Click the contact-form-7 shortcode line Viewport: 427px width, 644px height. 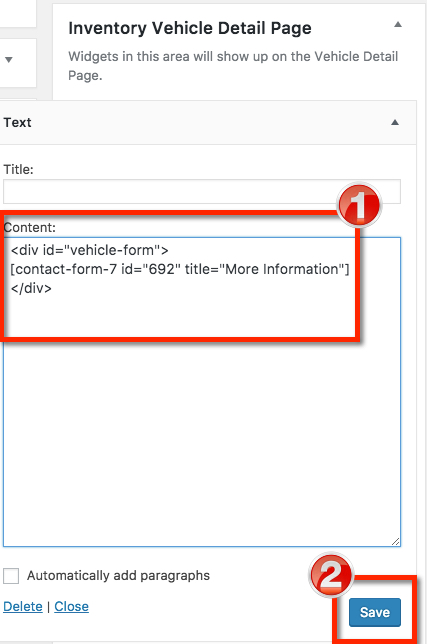[180, 269]
